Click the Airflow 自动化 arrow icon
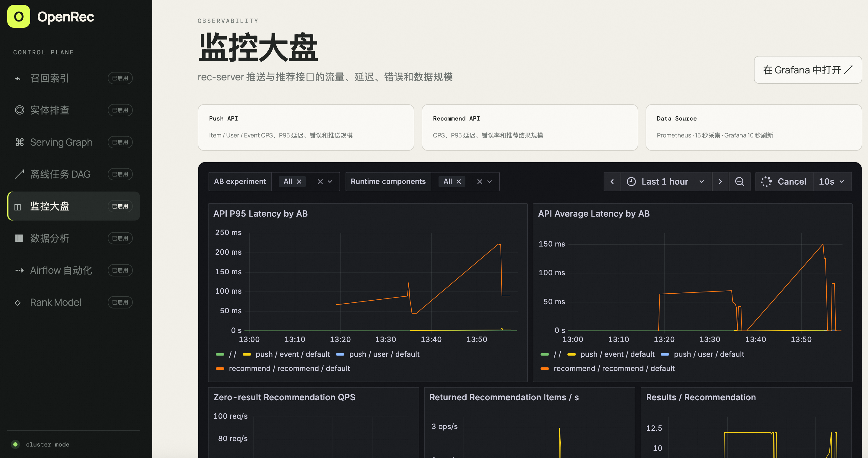The width and height of the screenshot is (868, 458). (20, 270)
